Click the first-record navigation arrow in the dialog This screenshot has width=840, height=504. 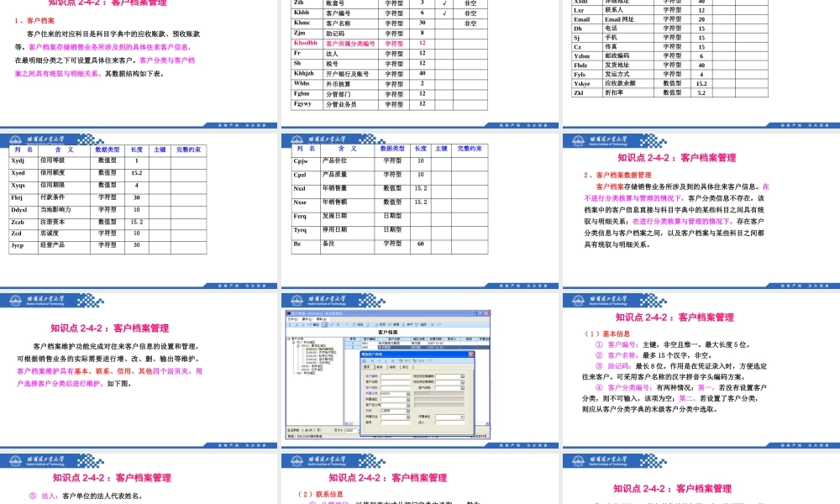point(373,360)
